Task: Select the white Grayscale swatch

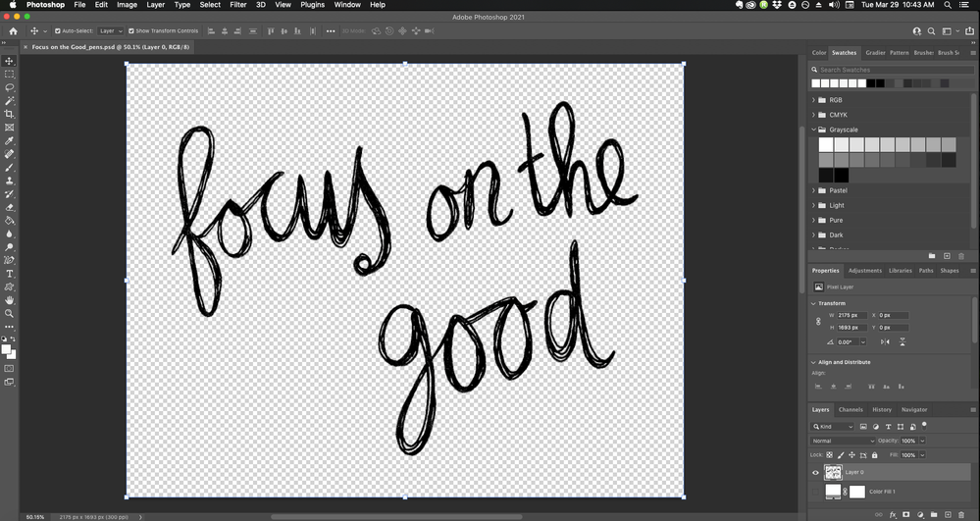Action: (x=826, y=145)
